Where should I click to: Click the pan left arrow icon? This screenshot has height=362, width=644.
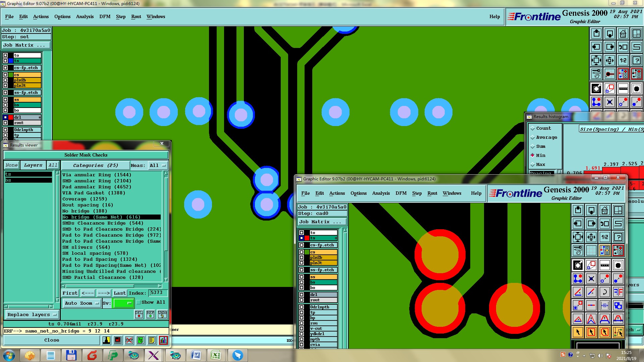pos(596,47)
